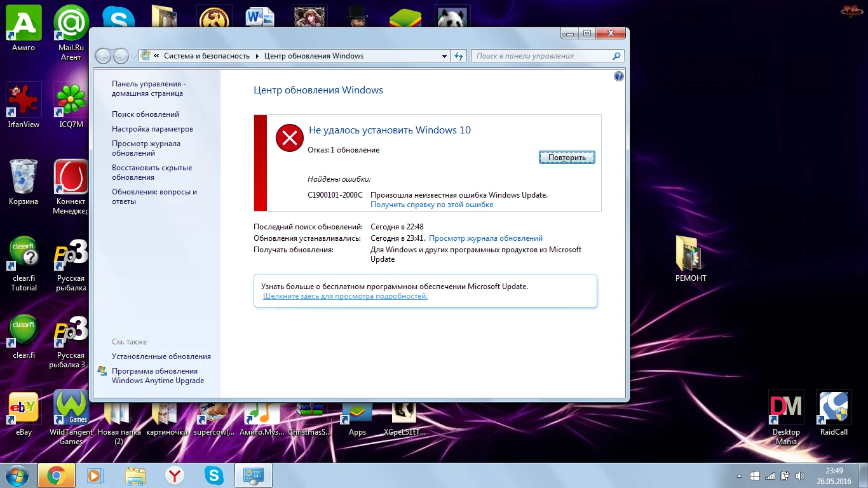Image resolution: width=868 pixels, height=488 pixels.
Task: Select the ICQ7M desktop shortcut
Action: tap(71, 105)
